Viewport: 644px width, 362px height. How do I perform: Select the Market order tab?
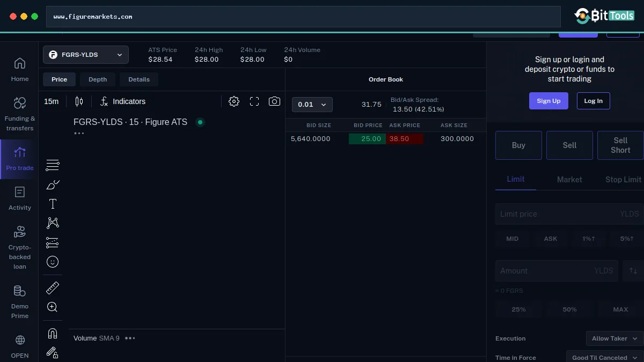pyautogui.click(x=569, y=180)
